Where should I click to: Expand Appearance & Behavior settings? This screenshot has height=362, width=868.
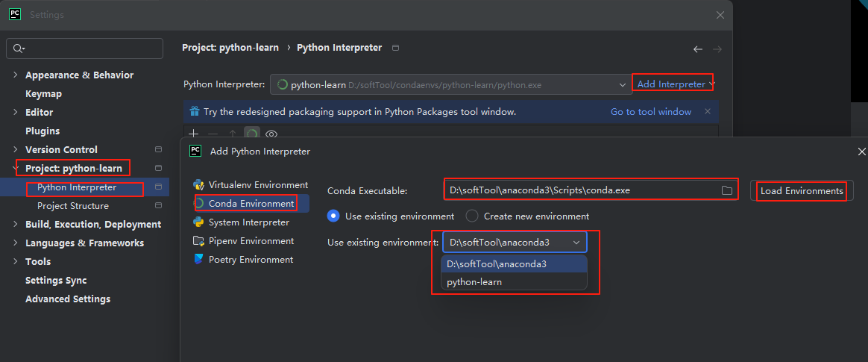coord(16,75)
